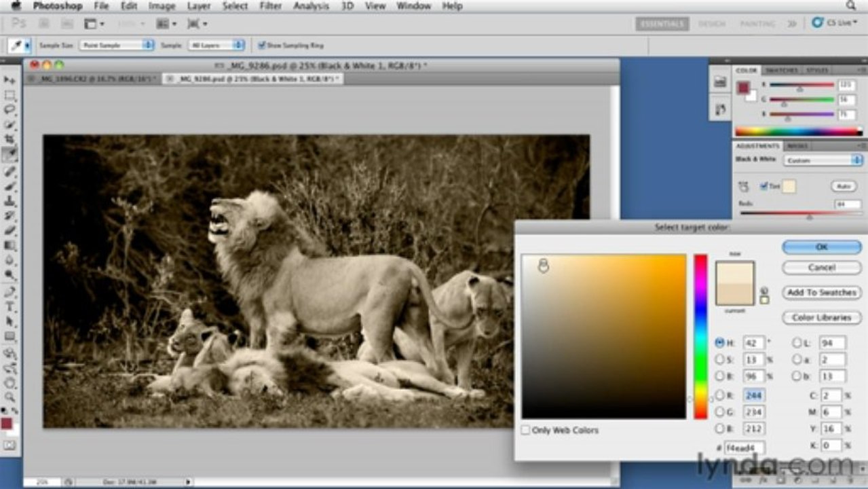Select the G (green) radio button

(719, 412)
